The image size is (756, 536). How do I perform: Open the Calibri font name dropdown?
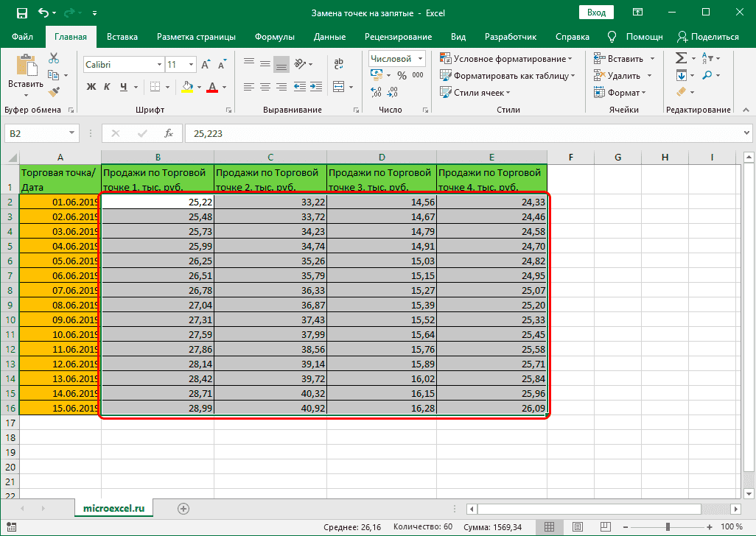click(x=158, y=65)
